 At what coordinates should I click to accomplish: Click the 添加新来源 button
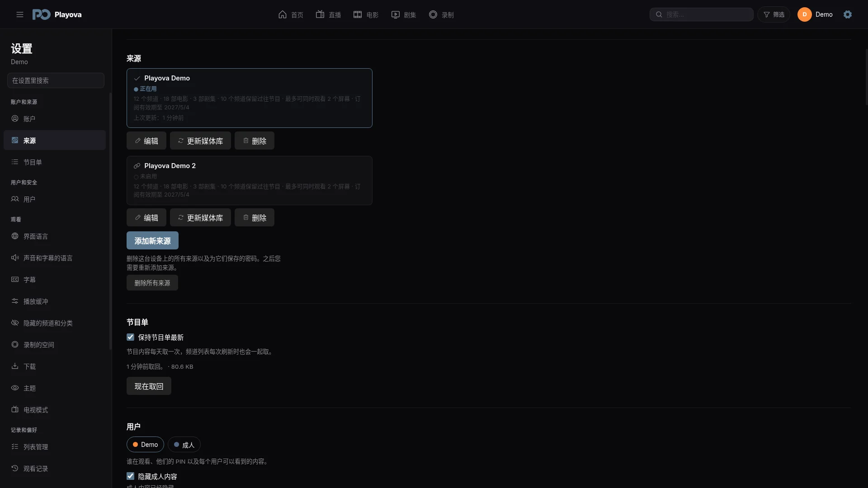[152, 240]
